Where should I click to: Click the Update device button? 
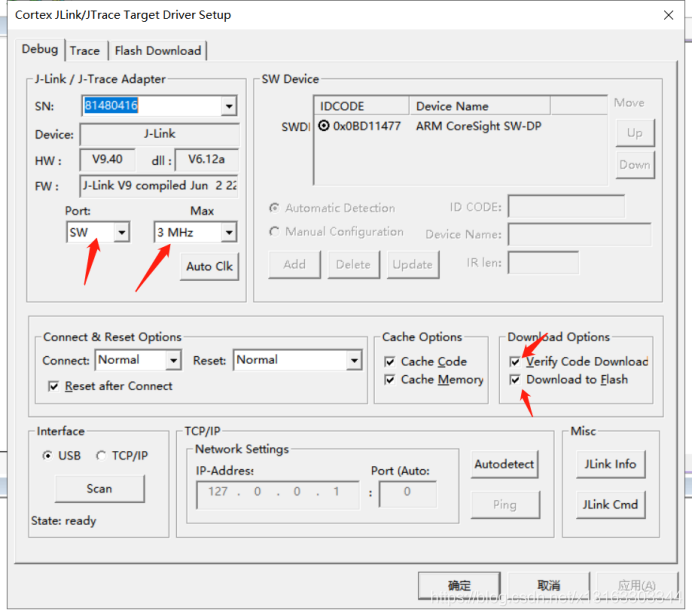click(413, 264)
